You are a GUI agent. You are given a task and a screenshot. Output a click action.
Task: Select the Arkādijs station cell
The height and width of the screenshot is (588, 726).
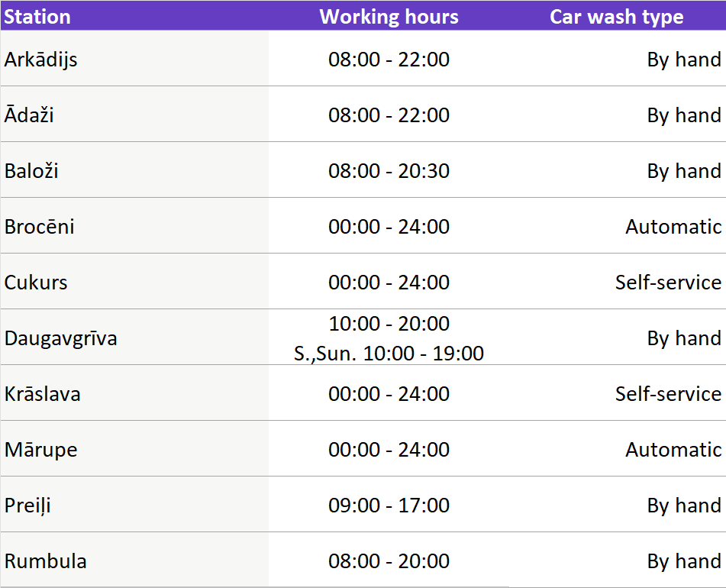(41, 60)
